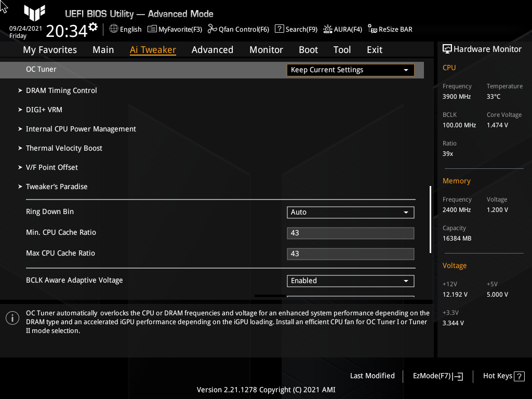Screen dimensions: 532x399
Task: Click the CPU Ratio 39x value
Action: [x=447, y=154]
